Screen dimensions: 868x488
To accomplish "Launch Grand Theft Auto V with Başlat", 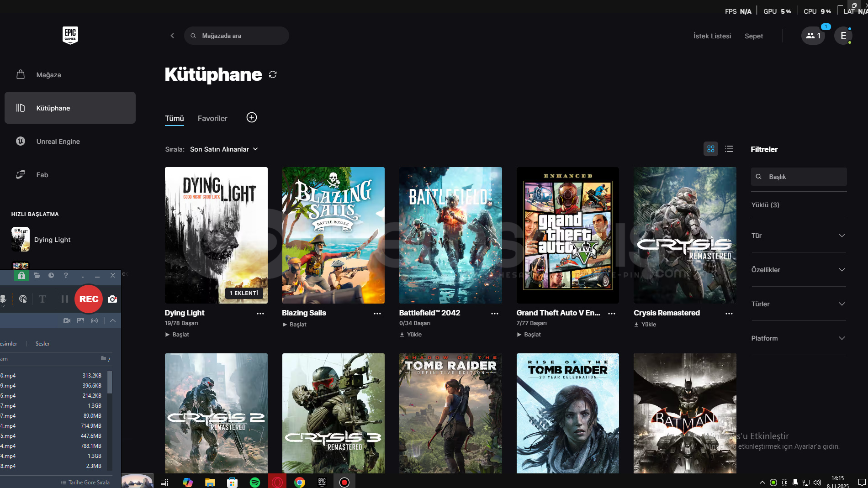I will coord(529,335).
